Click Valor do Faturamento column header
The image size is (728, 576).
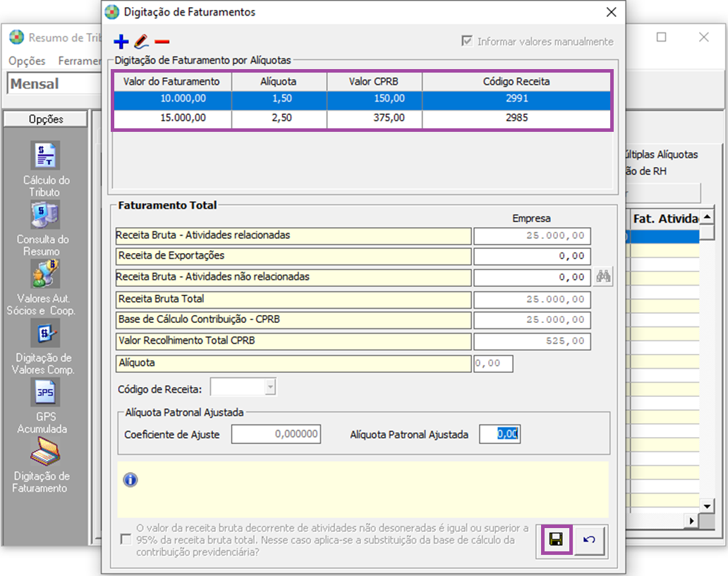click(x=172, y=82)
